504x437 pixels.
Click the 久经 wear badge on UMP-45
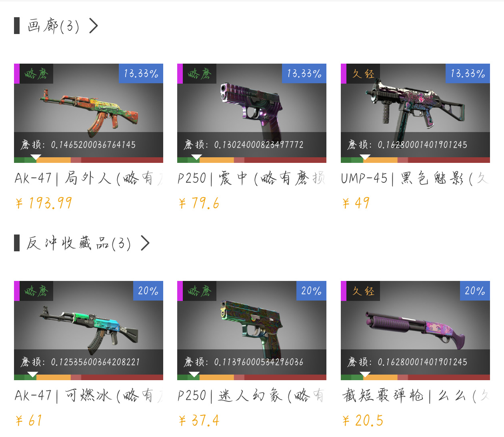[x=363, y=74]
